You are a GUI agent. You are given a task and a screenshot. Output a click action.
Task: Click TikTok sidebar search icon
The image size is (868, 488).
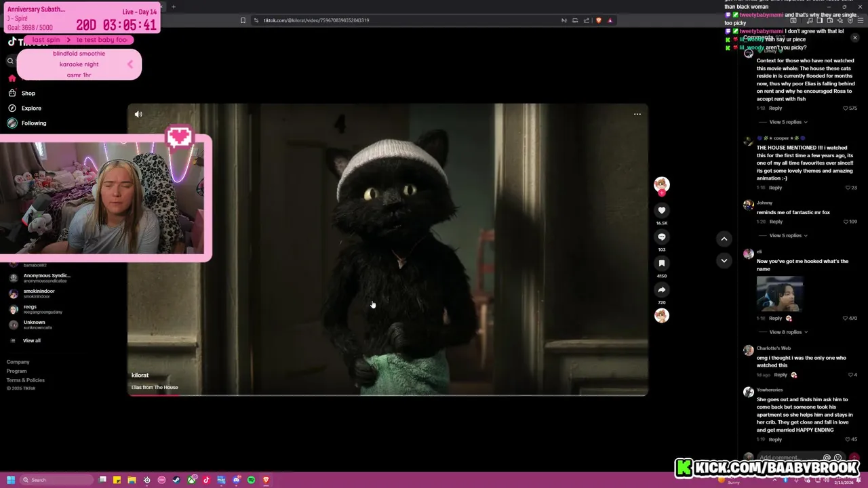pyautogui.click(x=10, y=61)
